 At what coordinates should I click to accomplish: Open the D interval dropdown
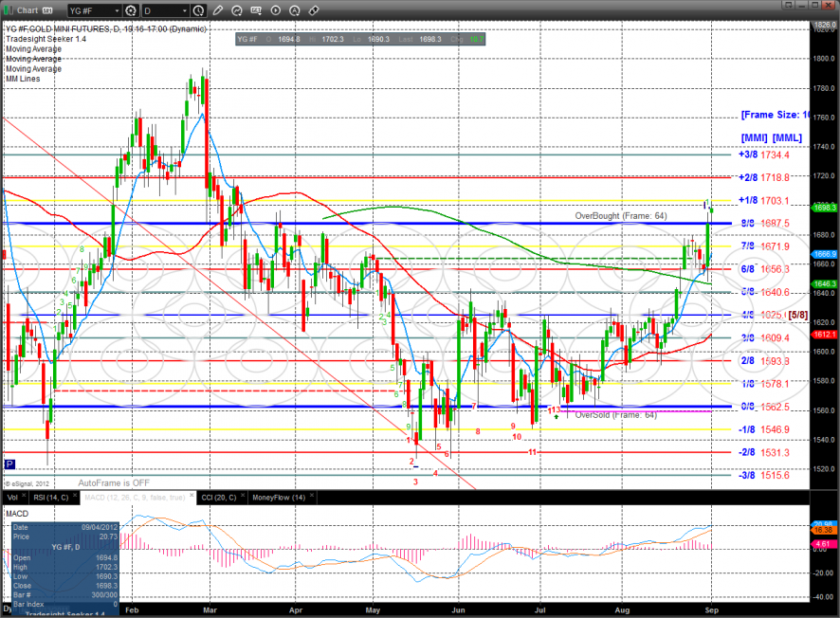(x=183, y=10)
